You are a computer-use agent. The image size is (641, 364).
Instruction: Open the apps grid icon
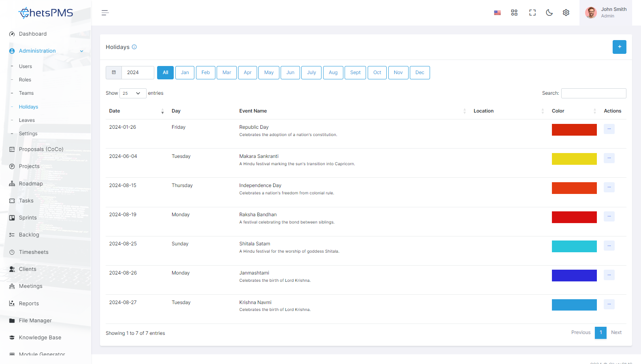click(514, 13)
